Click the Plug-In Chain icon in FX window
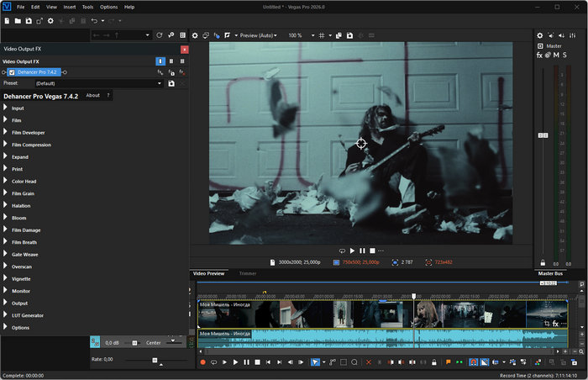588x380 pixels. pos(160,72)
